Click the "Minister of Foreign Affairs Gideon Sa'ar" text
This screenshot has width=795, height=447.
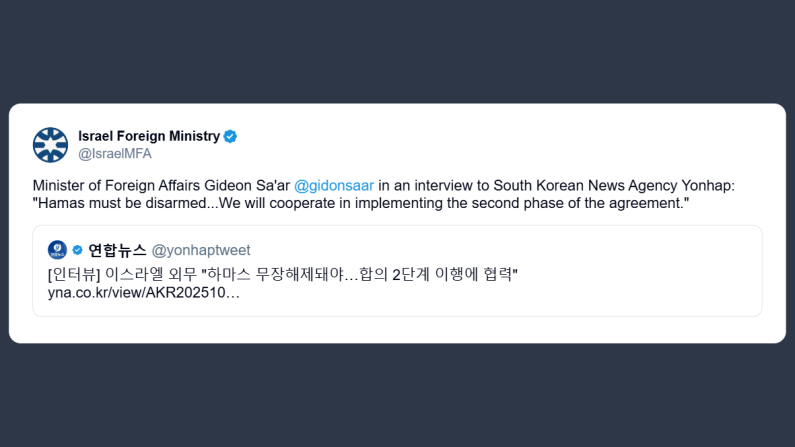pyautogui.click(x=161, y=187)
